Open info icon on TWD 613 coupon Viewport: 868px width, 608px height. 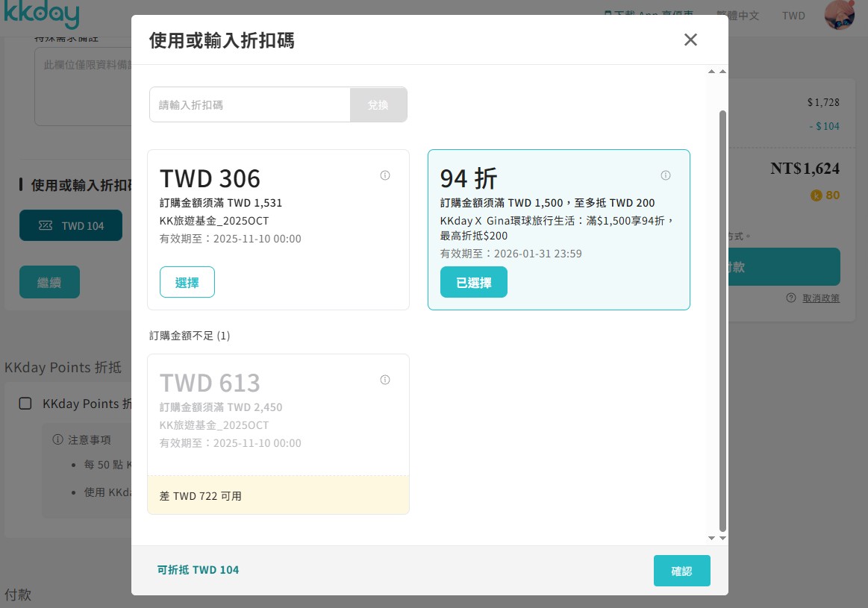coord(385,380)
